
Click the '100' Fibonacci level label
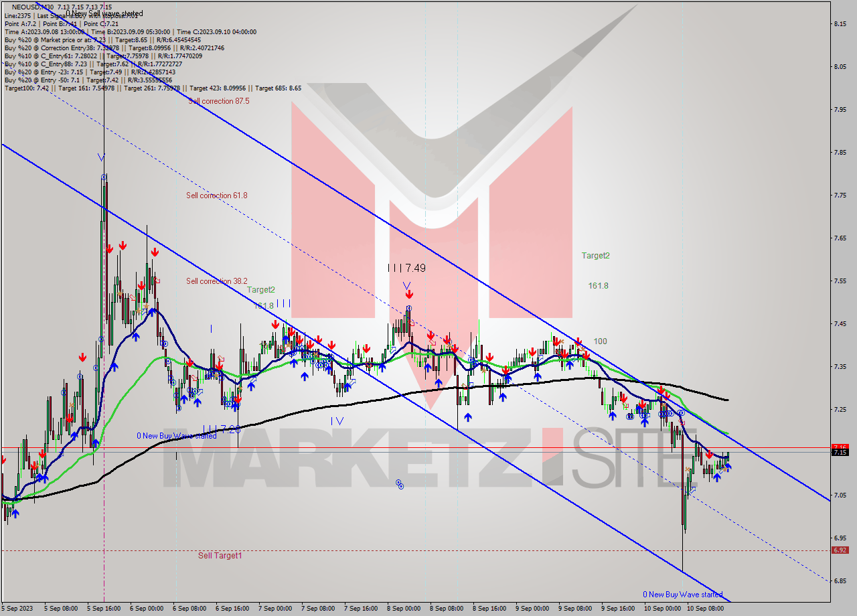[x=601, y=341]
